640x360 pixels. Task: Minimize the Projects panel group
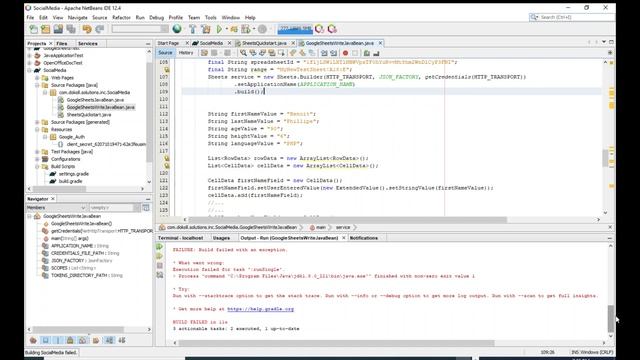point(148,43)
